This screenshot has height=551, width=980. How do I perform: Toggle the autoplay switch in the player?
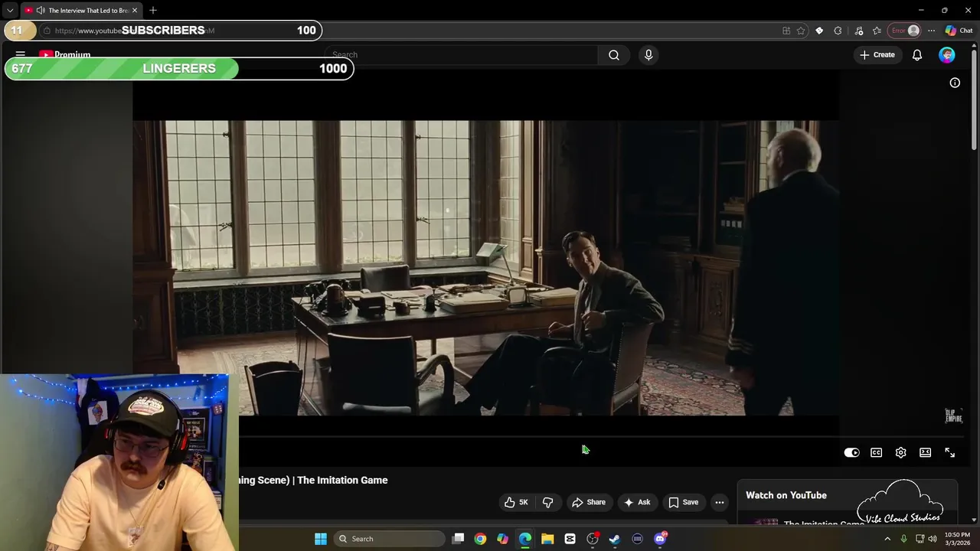(x=851, y=452)
